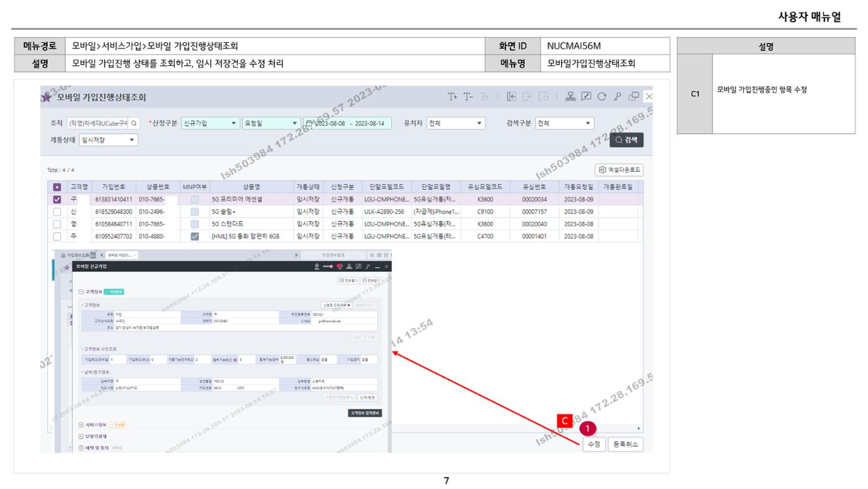Toggle MNP여부 checkbox on 5G 슬림+ row
Viewport: 868px width, 489px height.
(195, 212)
